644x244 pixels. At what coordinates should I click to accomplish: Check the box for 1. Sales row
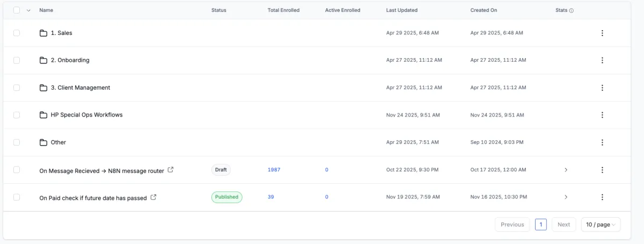17,33
